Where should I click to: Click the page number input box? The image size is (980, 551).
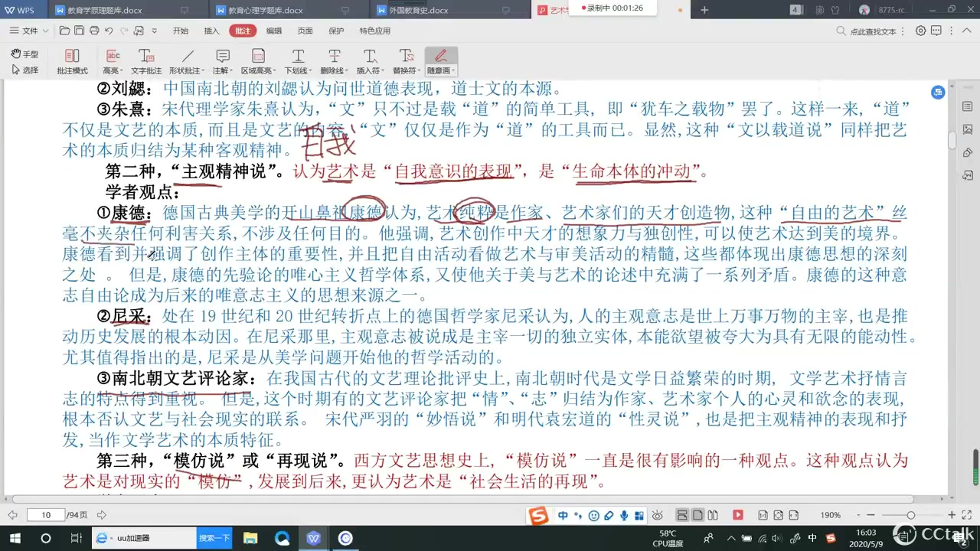pos(46,515)
